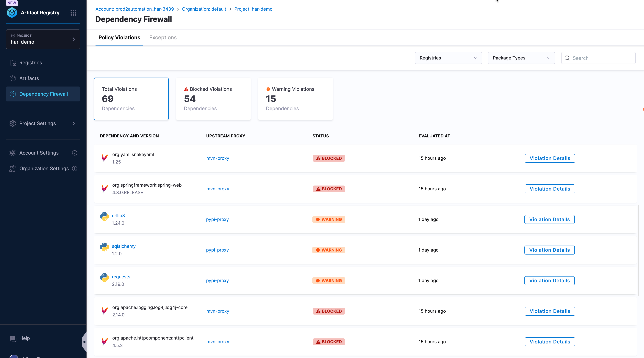The image size is (644, 358).
Task: Select Registries in the sidebar
Action: (x=30, y=62)
